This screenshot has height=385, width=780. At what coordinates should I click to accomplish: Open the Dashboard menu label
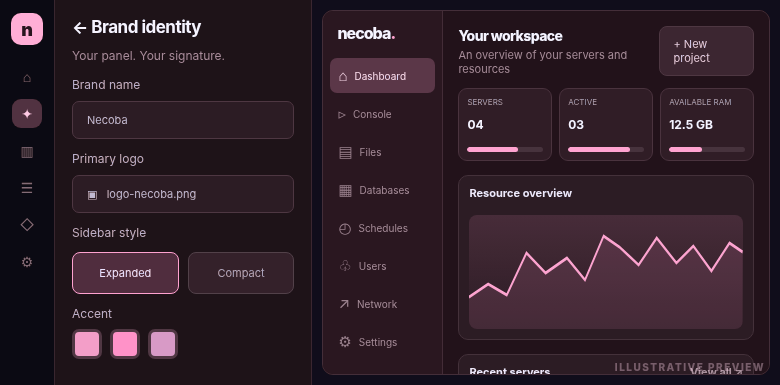click(380, 76)
